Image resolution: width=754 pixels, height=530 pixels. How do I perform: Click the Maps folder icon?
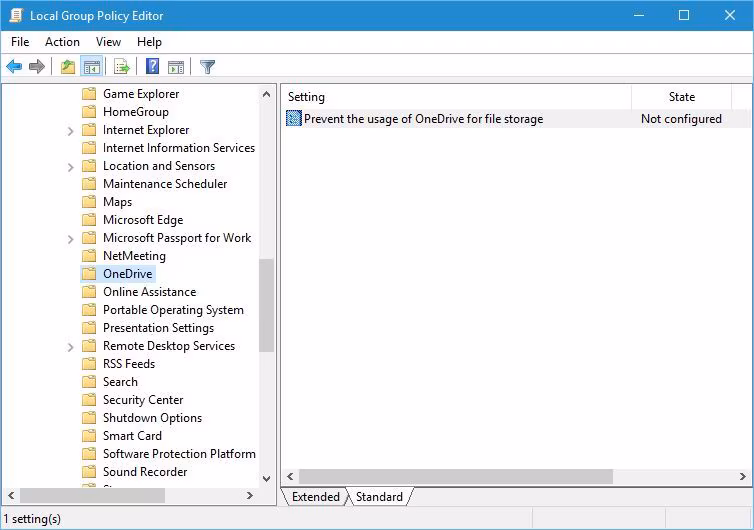tap(89, 202)
